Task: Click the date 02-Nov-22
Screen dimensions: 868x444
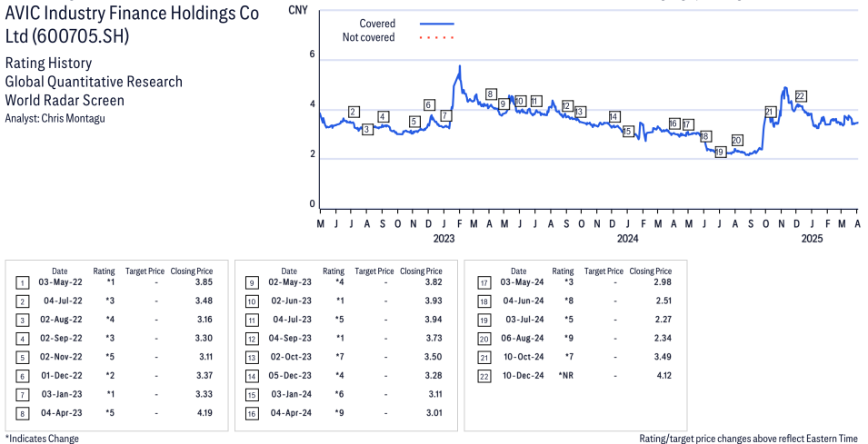Action: click(62, 357)
